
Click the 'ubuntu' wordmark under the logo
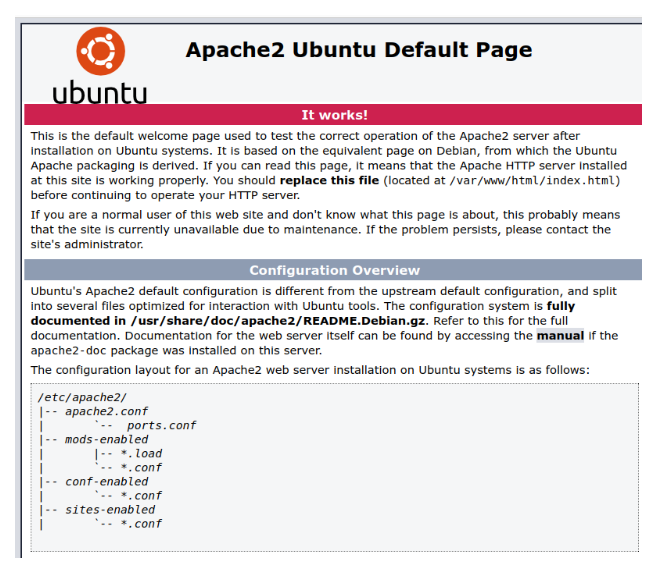coord(100,93)
